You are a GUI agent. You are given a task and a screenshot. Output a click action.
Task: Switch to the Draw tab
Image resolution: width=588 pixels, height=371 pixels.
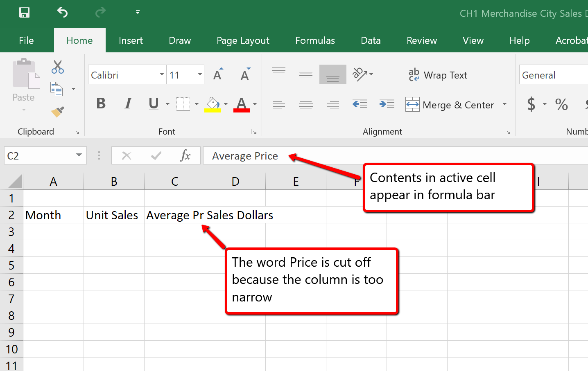click(180, 40)
